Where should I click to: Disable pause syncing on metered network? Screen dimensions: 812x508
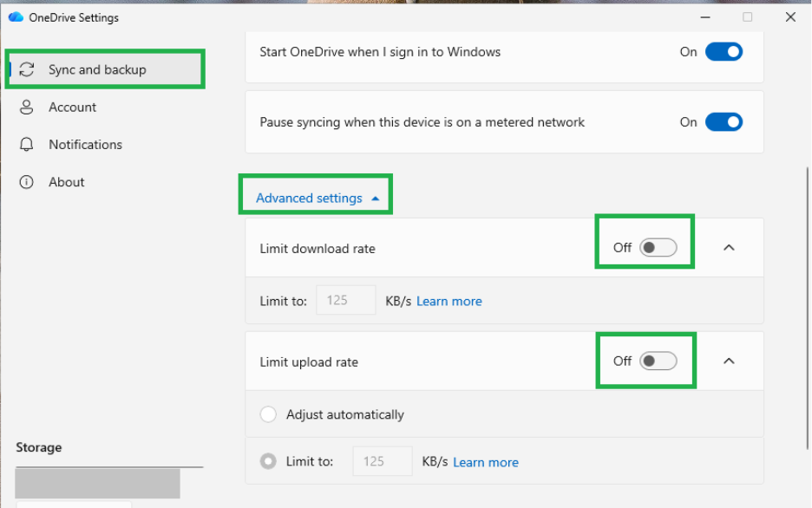pyautogui.click(x=724, y=122)
